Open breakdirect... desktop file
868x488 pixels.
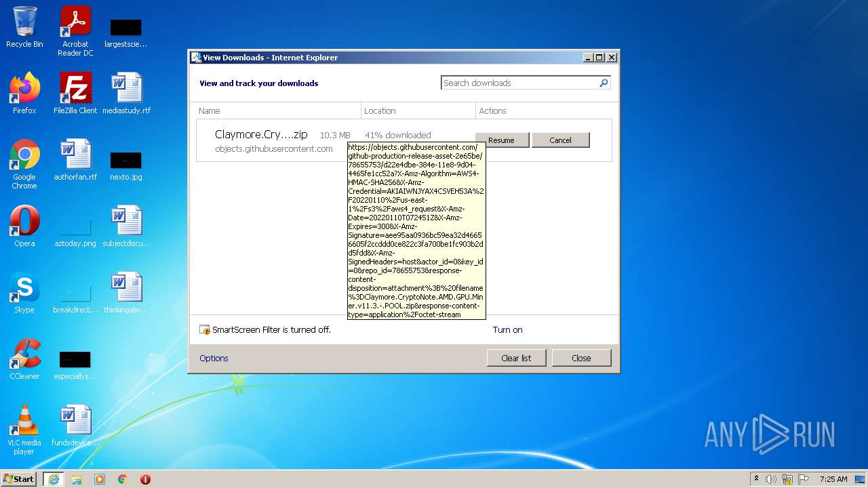click(x=75, y=298)
